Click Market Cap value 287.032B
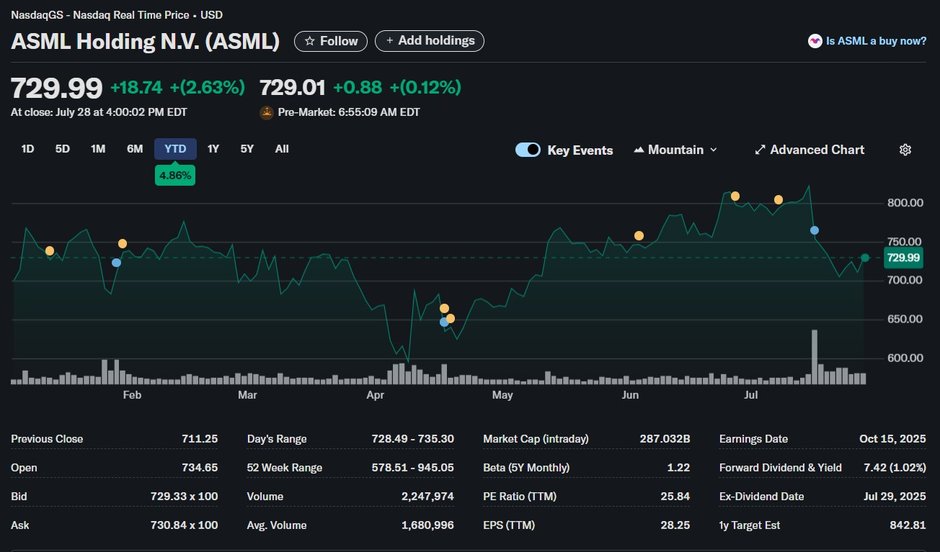The height and width of the screenshot is (552, 940). 665,439
